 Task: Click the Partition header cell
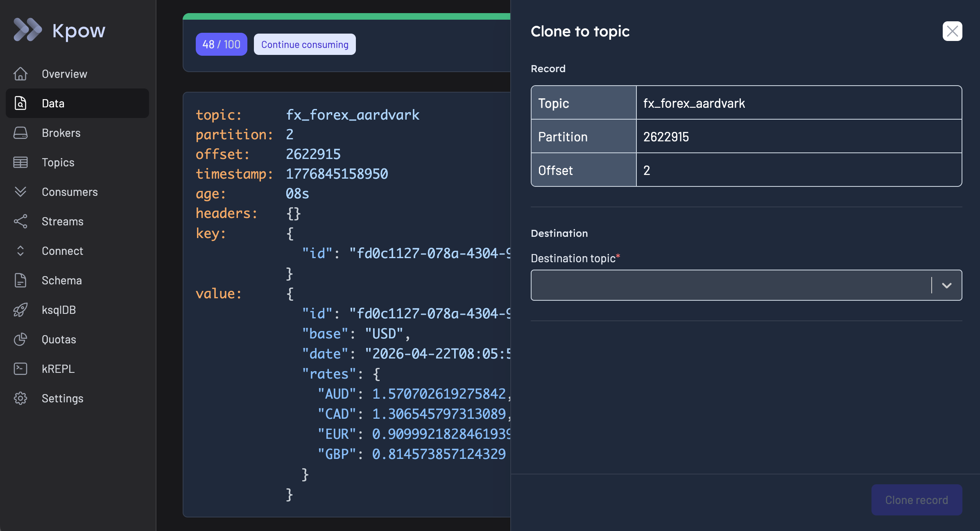[x=584, y=136]
